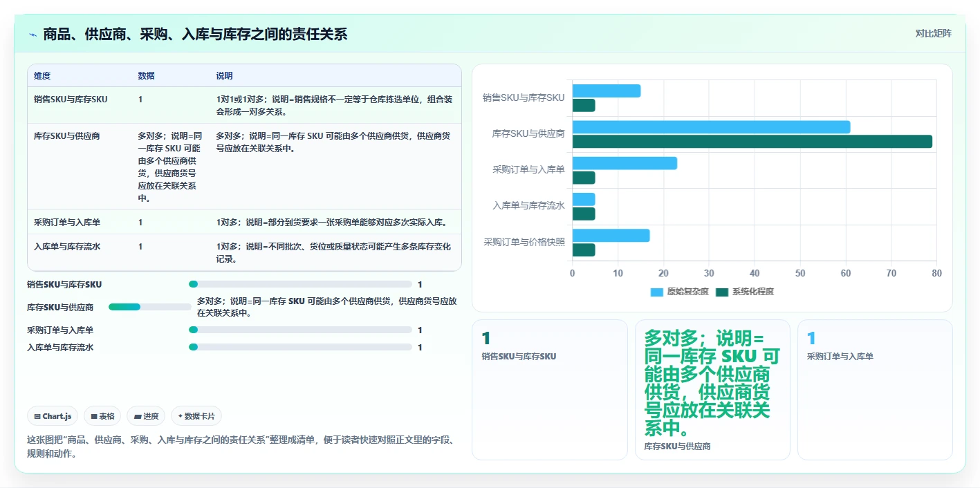Click the 表格 chip

102,416
